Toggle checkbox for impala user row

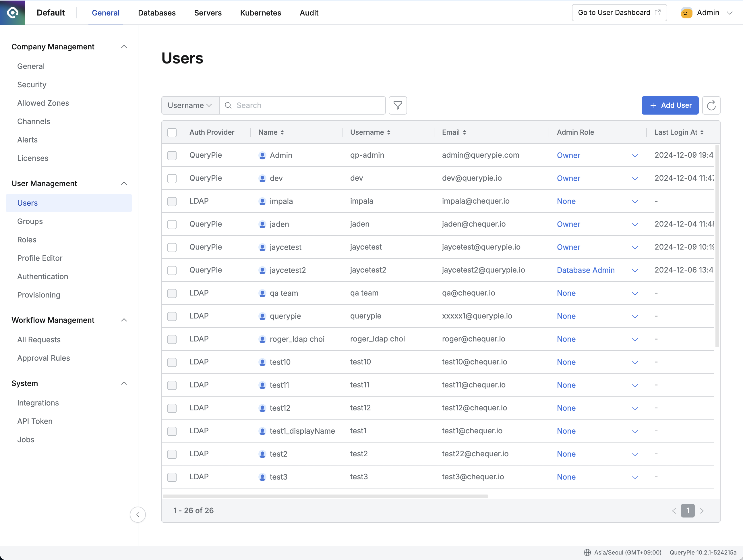[172, 200]
